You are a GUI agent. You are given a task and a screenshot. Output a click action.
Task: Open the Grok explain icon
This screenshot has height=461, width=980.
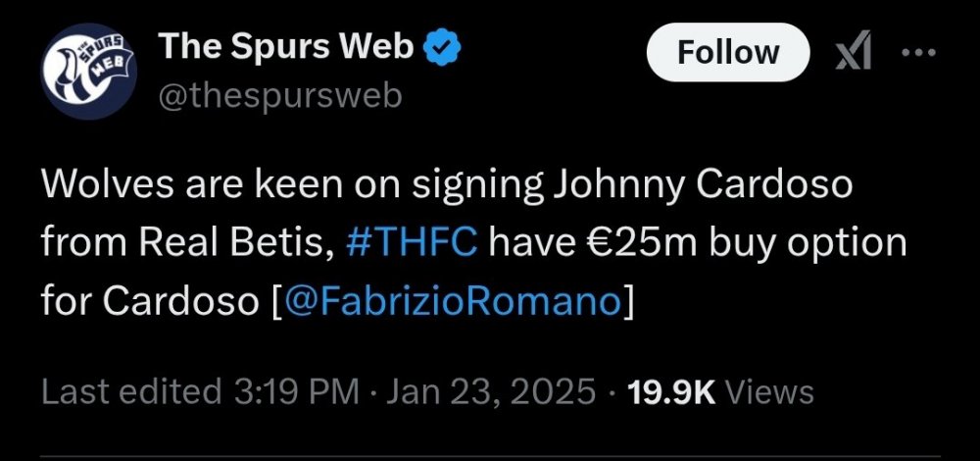[854, 52]
